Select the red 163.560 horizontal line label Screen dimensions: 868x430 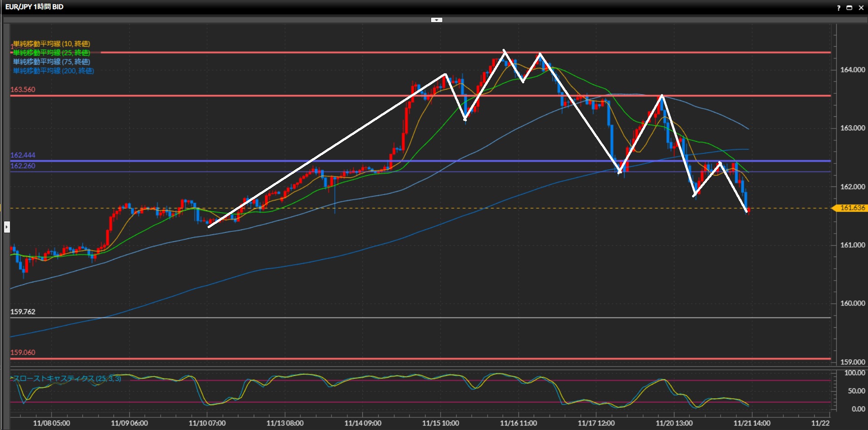[x=23, y=90]
